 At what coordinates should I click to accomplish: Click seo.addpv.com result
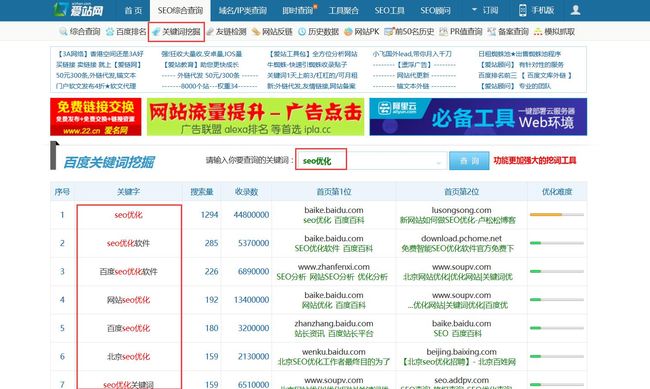point(461,380)
